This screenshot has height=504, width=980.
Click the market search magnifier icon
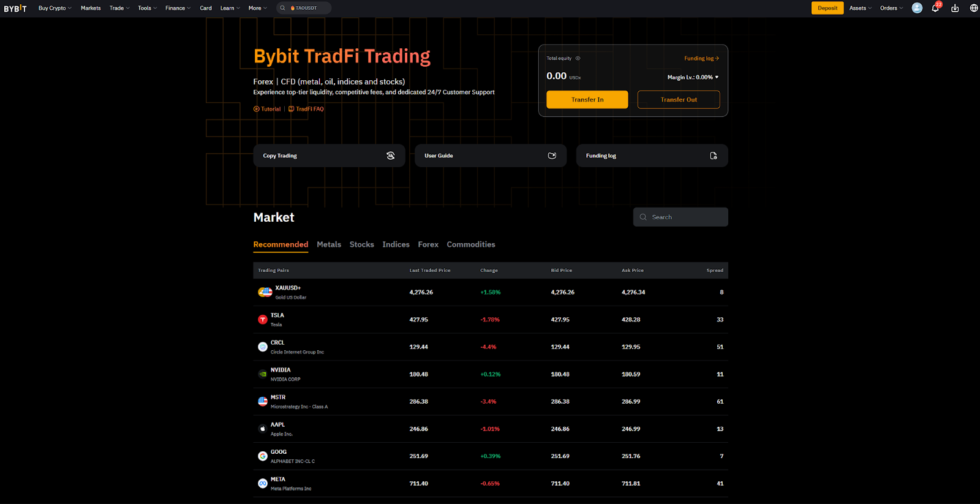click(643, 217)
